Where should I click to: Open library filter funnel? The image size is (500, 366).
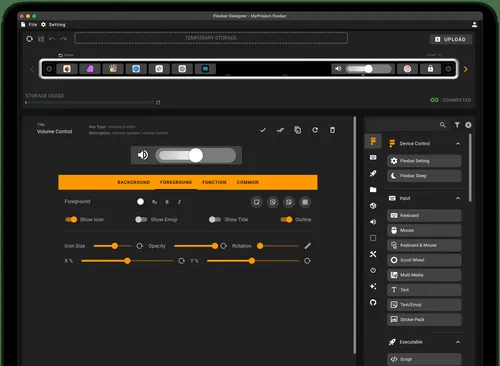pyautogui.click(x=457, y=125)
